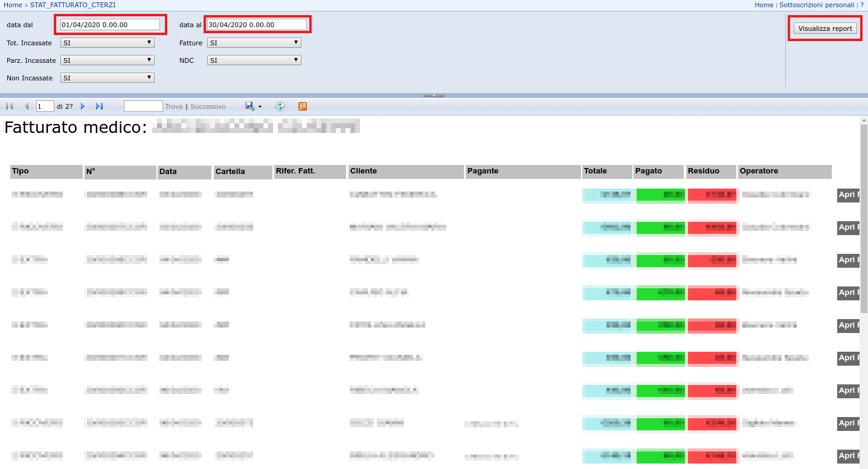
Task: Refresh the report with the green arrows icon
Action: (x=280, y=106)
